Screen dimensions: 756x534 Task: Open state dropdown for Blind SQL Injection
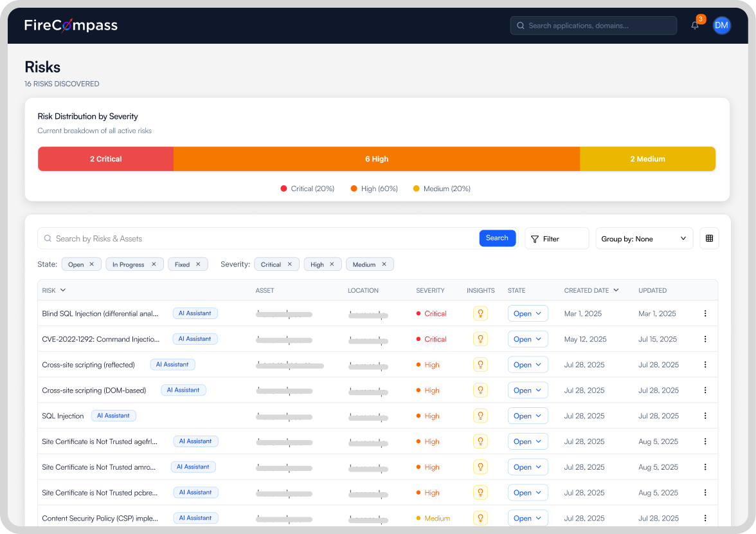click(527, 313)
